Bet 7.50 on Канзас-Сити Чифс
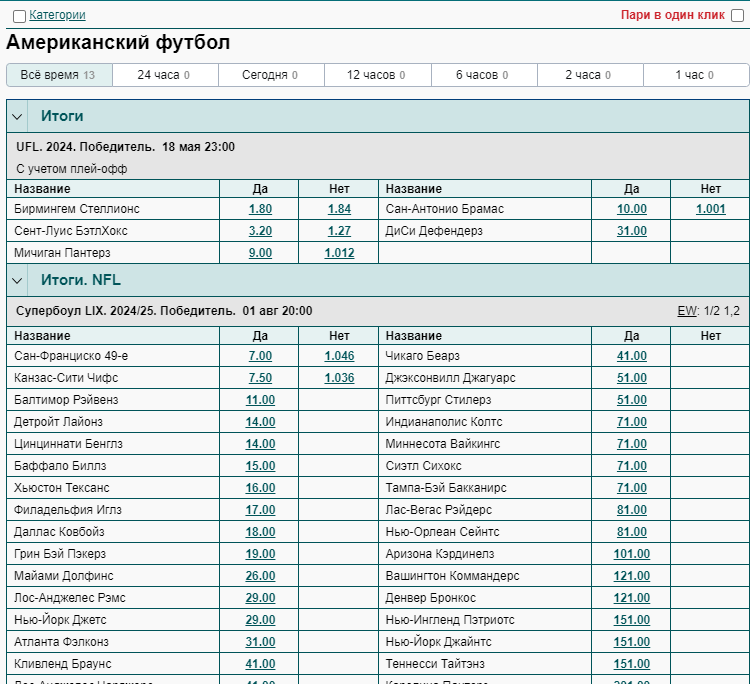The height and width of the screenshot is (684, 750). pyautogui.click(x=260, y=378)
